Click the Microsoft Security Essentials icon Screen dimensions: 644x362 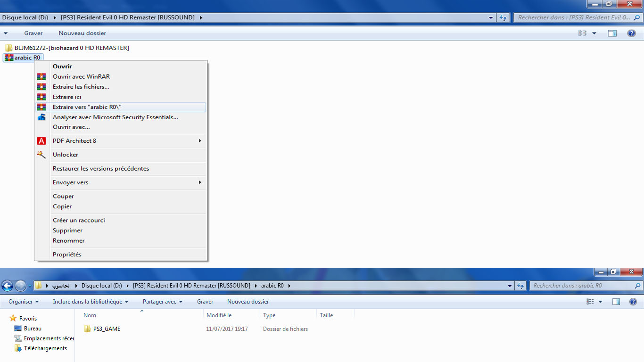tap(41, 117)
